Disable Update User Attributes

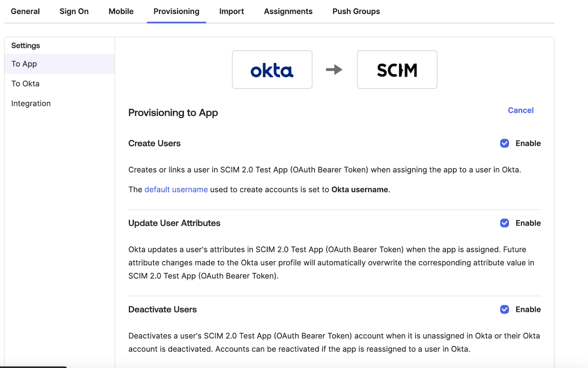(505, 223)
